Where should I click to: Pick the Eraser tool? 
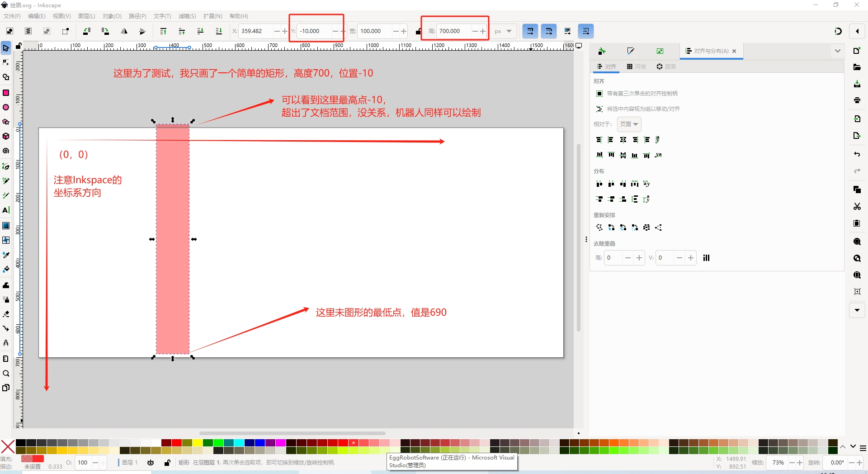coord(6,314)
